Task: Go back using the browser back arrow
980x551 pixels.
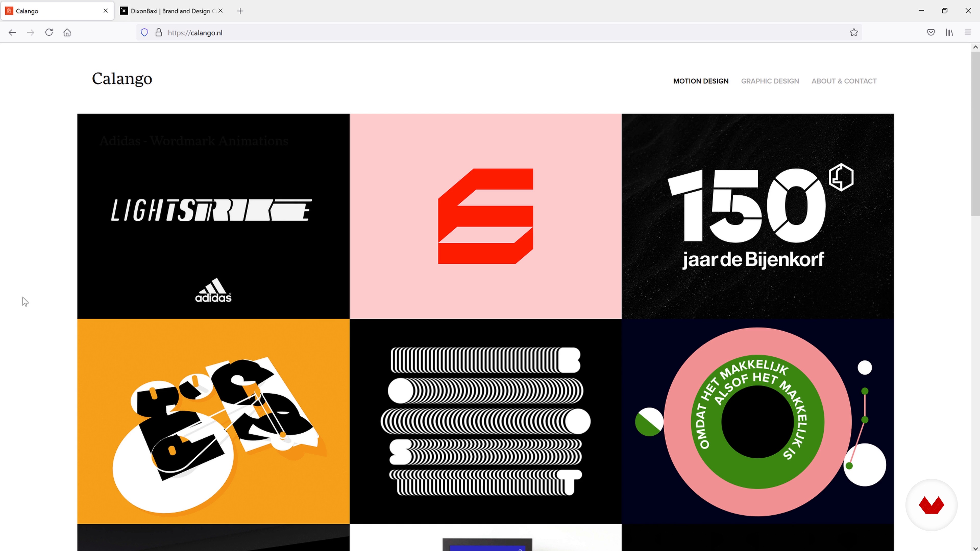Action: click(12, 33)
